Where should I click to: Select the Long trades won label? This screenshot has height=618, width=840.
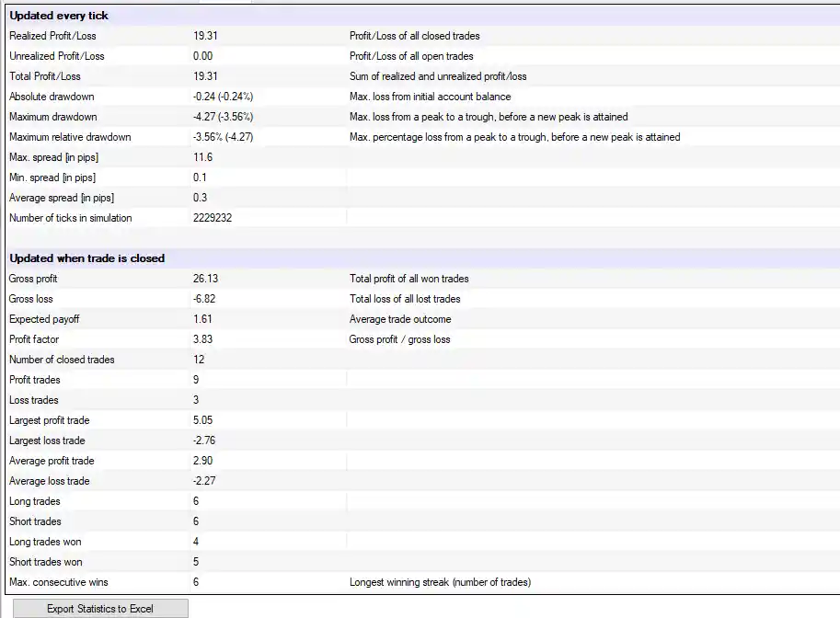45,542
